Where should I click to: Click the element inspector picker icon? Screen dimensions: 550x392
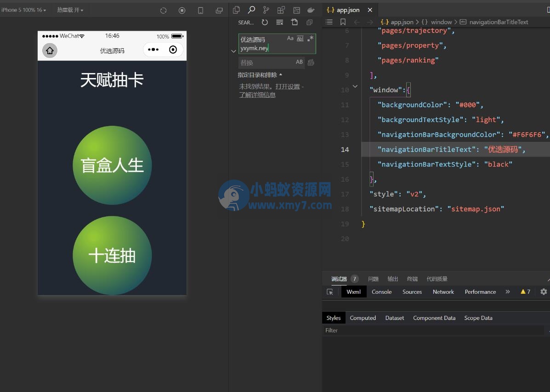tap(330, 292)
